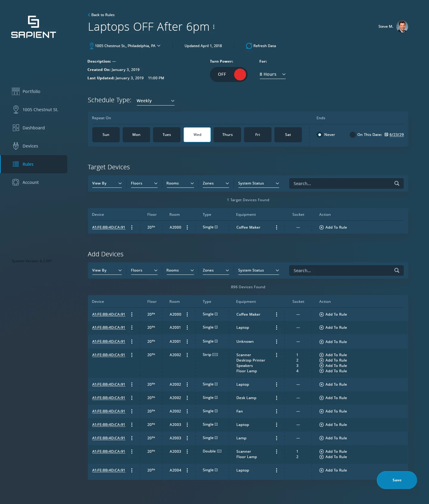Screen dimensions: 429x504
Task: Select Rules in the sidebar
Action: [x=34, y=164]
